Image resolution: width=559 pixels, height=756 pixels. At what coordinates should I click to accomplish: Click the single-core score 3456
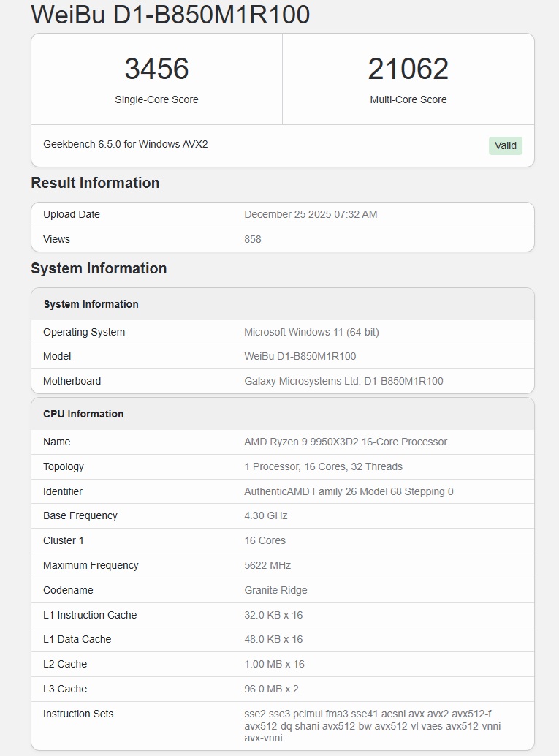tap(156, 69)
